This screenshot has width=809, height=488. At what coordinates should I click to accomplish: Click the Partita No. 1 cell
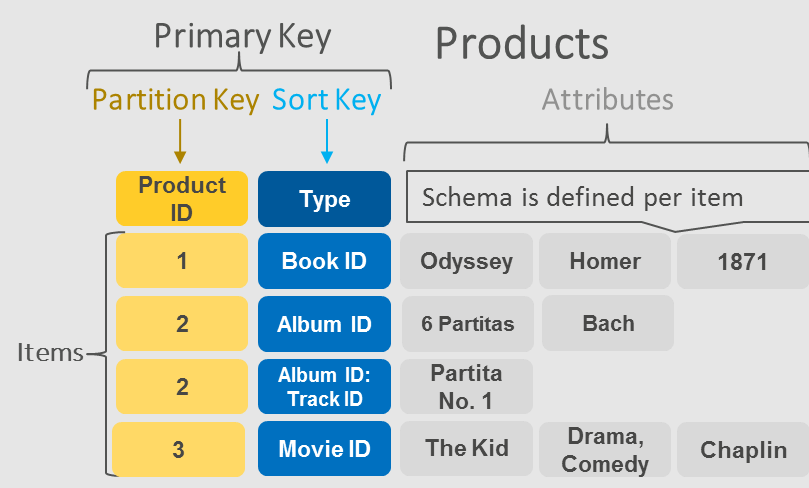tap(466, 387)
